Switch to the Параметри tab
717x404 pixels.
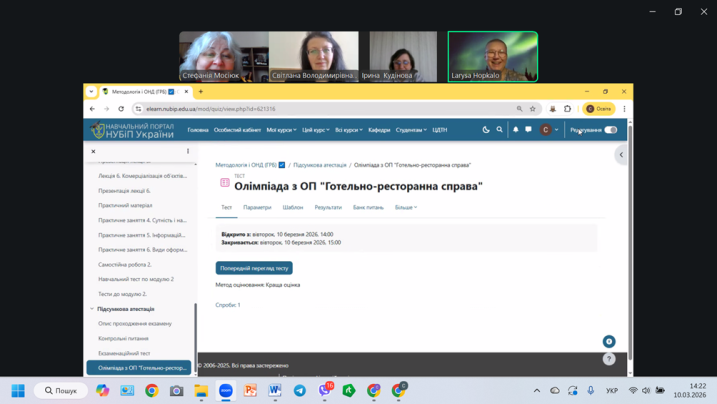pos(257,207)
